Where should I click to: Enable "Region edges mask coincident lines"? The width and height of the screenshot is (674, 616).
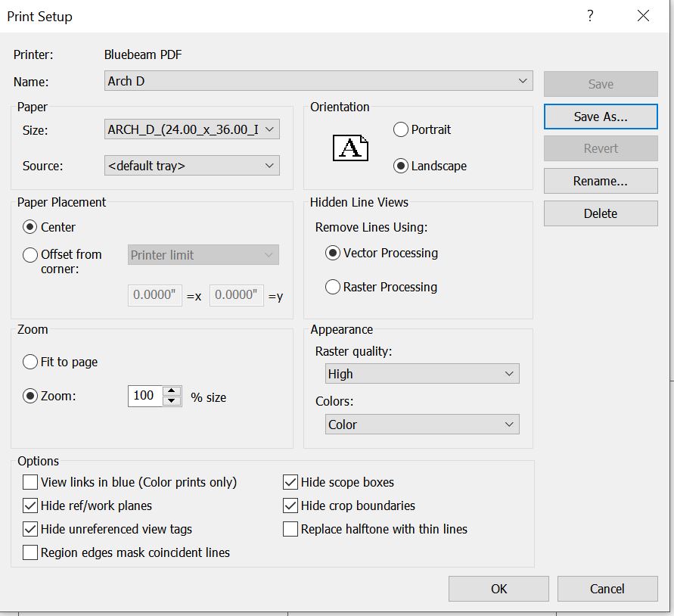click(30, 552)
